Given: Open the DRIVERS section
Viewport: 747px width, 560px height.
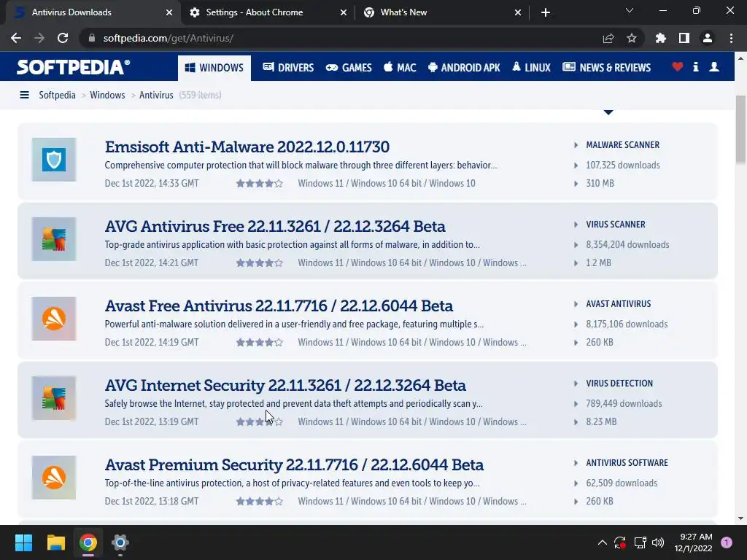Looking at the screenshot, I should click(288, 68).
